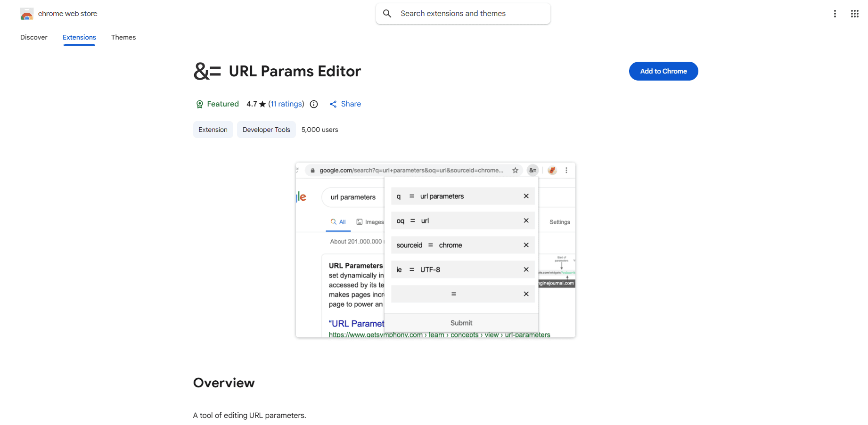
Task: Click the chrome web store title text
Action: tap(68, 14)
